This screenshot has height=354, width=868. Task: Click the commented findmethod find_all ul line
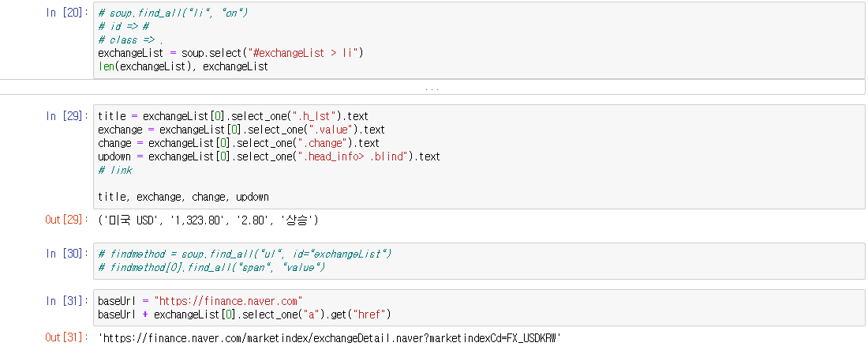(x=245, y=254)
